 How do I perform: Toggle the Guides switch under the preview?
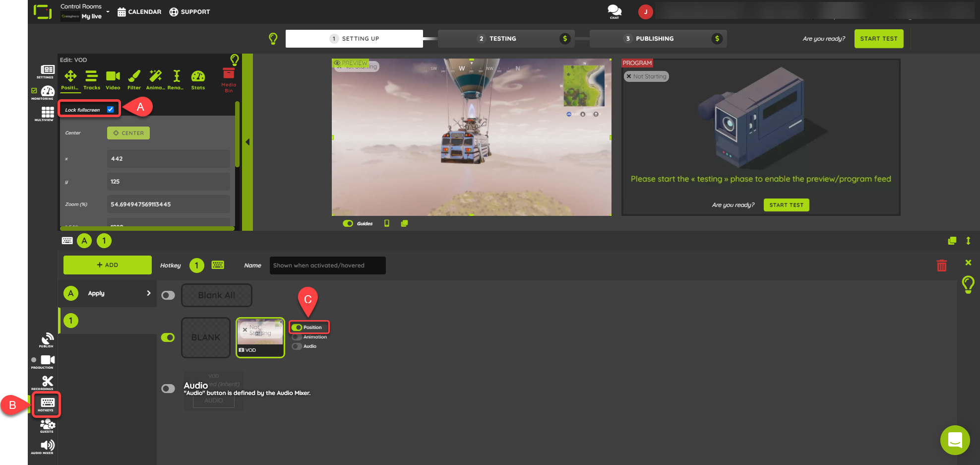click(x=348, y=223)
